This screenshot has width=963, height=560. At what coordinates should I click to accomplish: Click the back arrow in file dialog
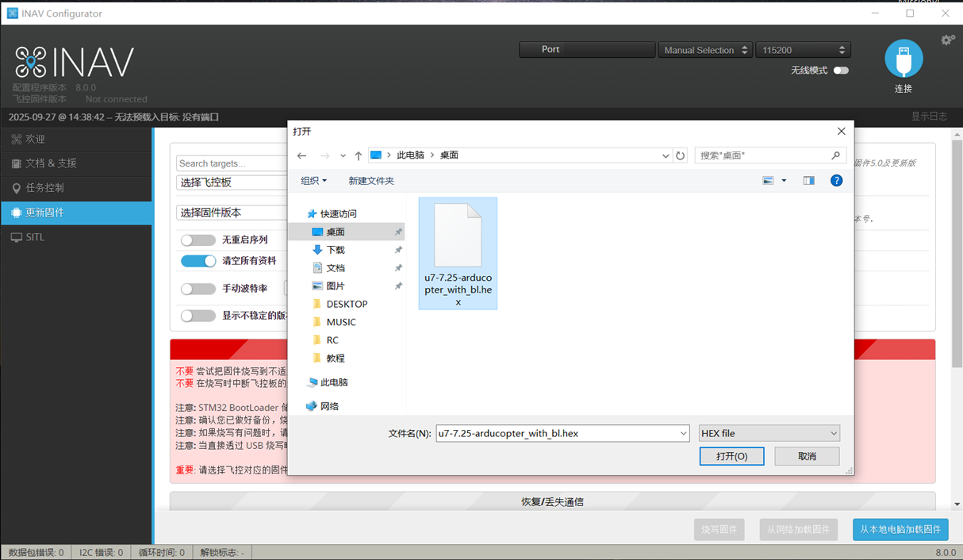(301, 155)
